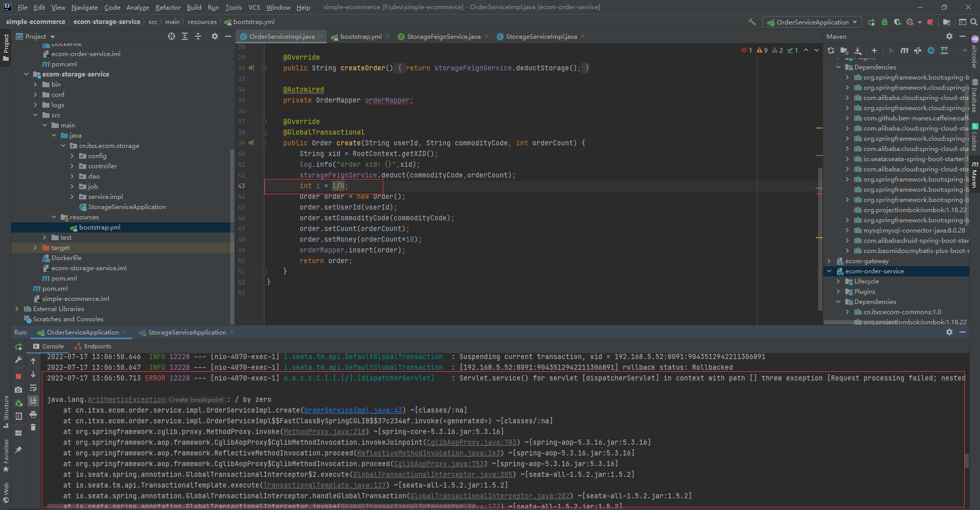This screenshot has height=510, width=980.
Task: Expand the target folder
Action: click(x=35, y=248)
